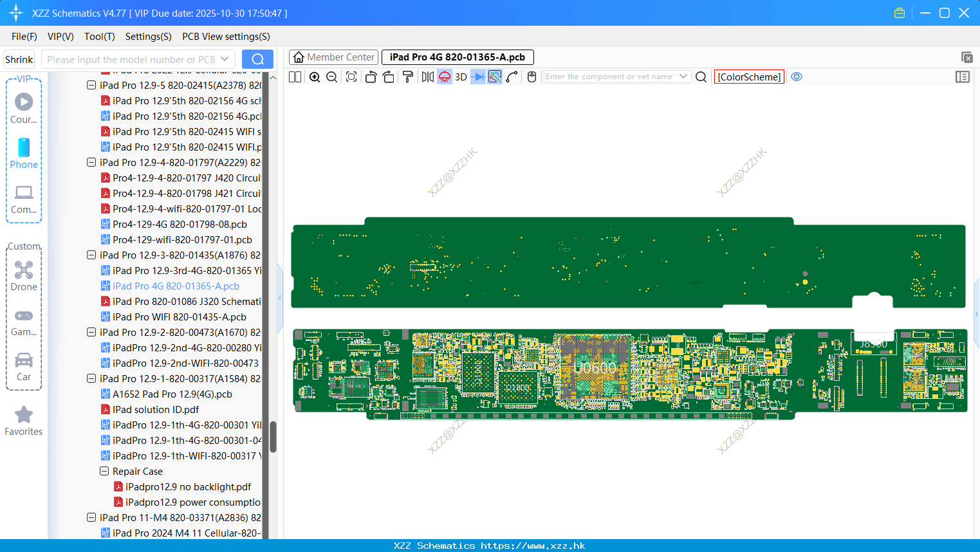Screen dimensions: 980x552
Task: Collapse the Repair Case folder
Action: coord(104,471)
